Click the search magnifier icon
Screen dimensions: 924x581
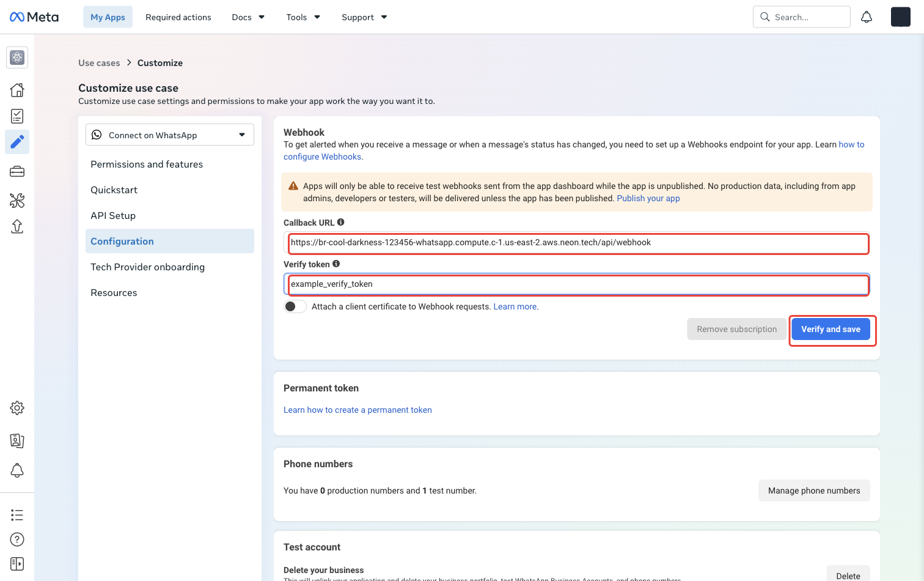765,17
